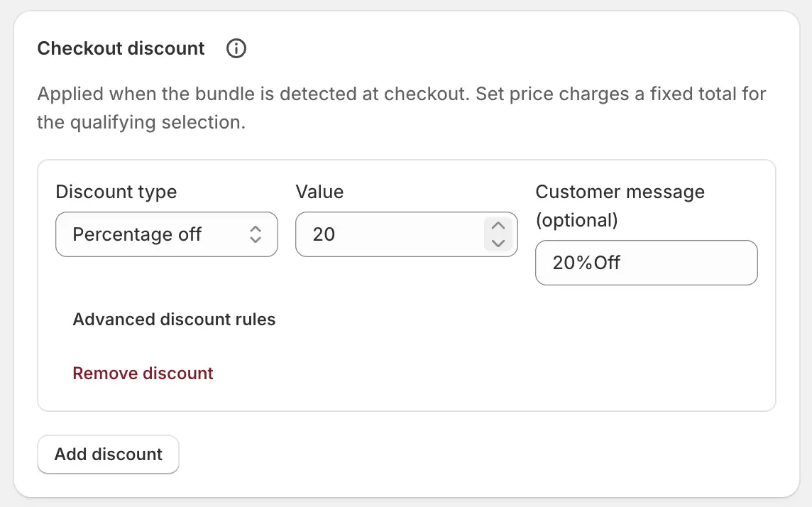Click the info icon beside Checkout discount

[x=236, y=49]
